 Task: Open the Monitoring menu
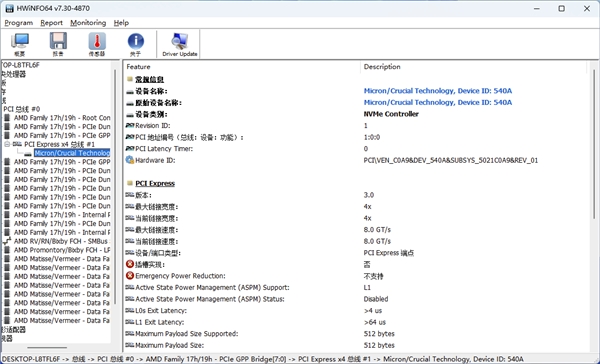(88, 23)
